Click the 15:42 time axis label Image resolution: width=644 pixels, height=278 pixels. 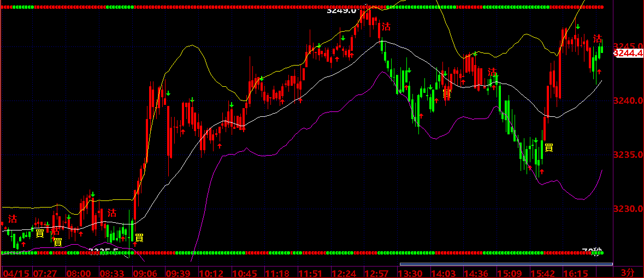pyautogui.click(x=542, y=273)
